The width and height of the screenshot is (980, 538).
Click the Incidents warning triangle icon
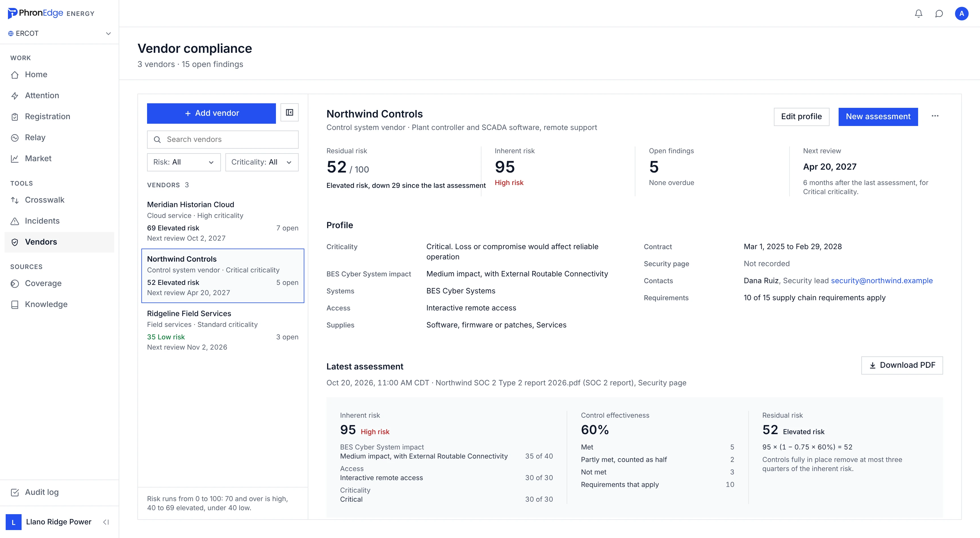(x=15, y=221)
